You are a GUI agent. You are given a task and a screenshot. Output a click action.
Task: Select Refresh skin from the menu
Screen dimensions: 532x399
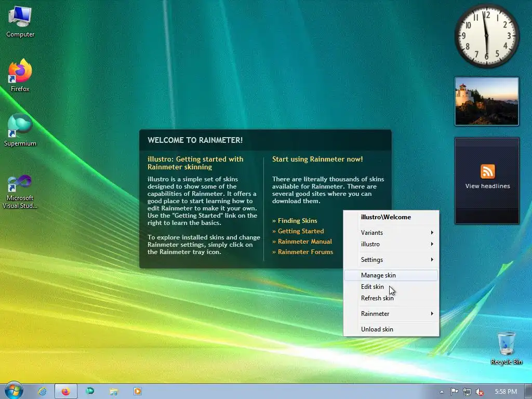coord(391,298)
